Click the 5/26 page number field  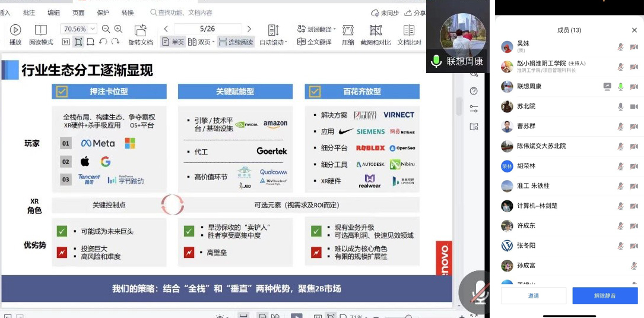pos(207,29)
